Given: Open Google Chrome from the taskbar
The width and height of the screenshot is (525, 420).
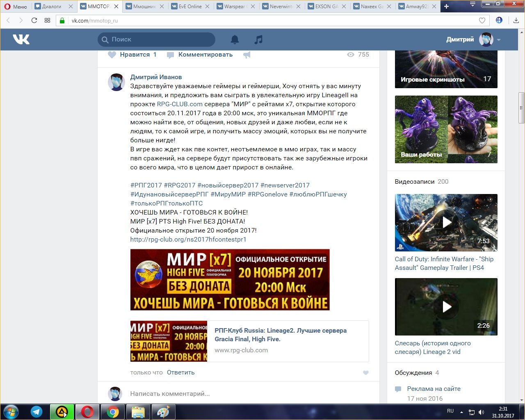Looking at the screenshot, I should [113, 412].
